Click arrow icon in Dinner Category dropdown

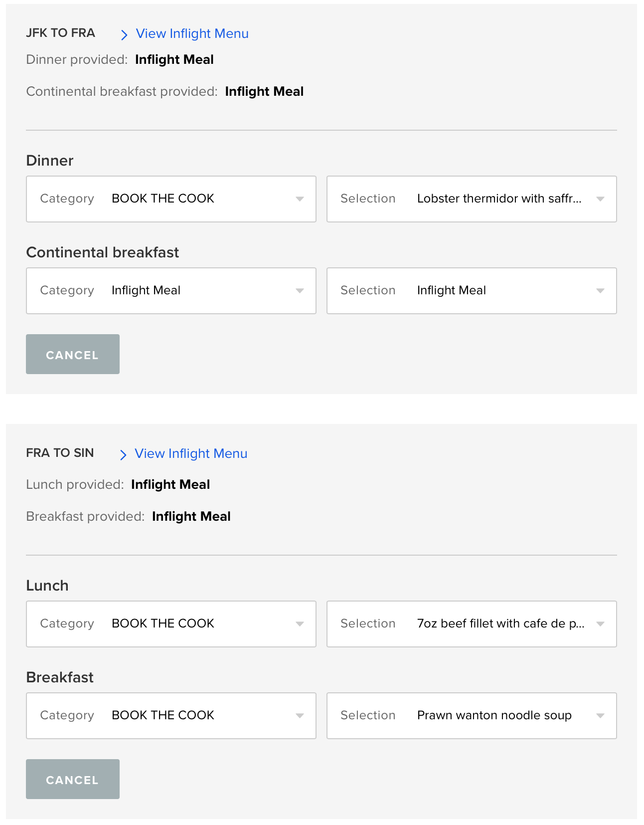click(300, 199)
